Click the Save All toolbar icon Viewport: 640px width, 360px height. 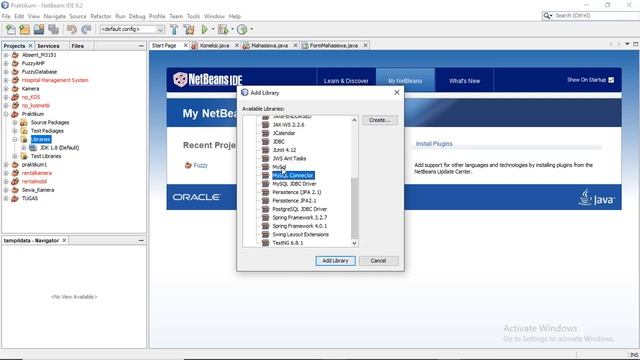point(53,29)
